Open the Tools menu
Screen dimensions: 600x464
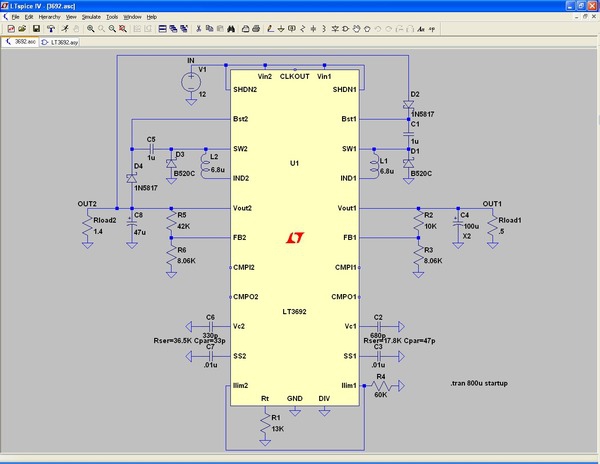(x=111, y=17)
